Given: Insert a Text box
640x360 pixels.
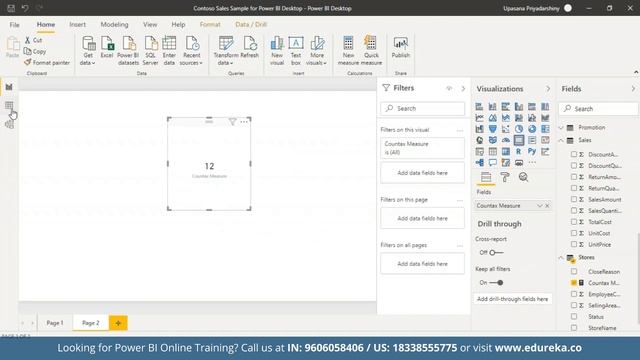Looking at the screenshot, I should (296, 51).
